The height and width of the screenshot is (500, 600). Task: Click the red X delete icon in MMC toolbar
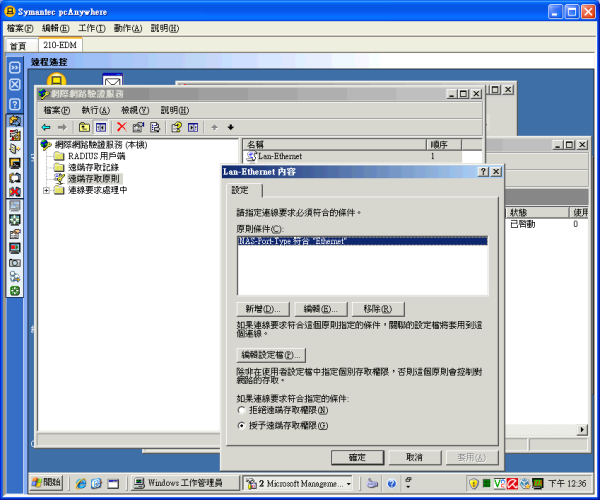[x=121, y=127]
